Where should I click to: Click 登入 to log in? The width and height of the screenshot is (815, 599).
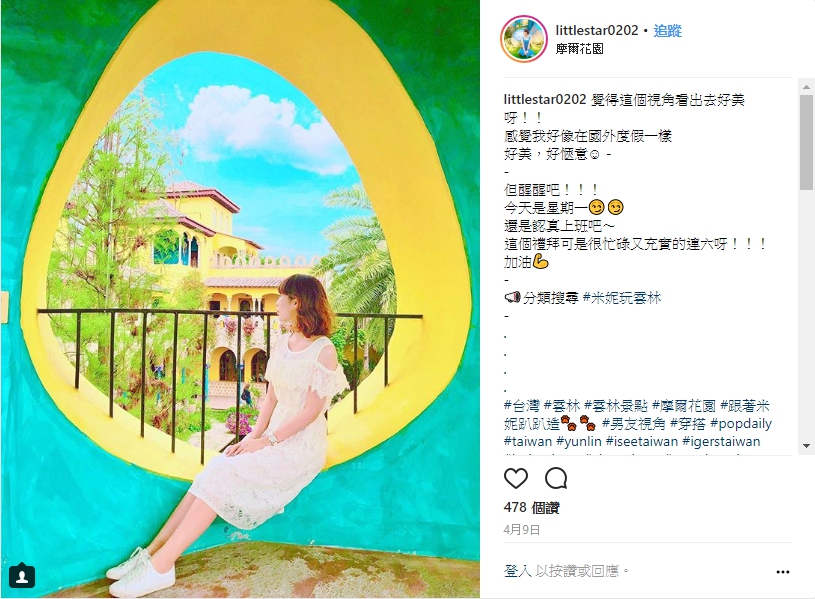(x=518, y=571)
